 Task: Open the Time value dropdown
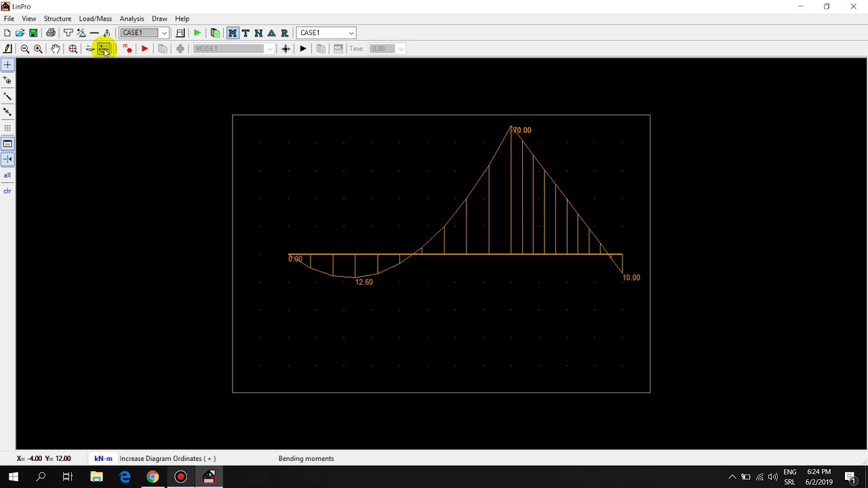(x=387, y=49)
